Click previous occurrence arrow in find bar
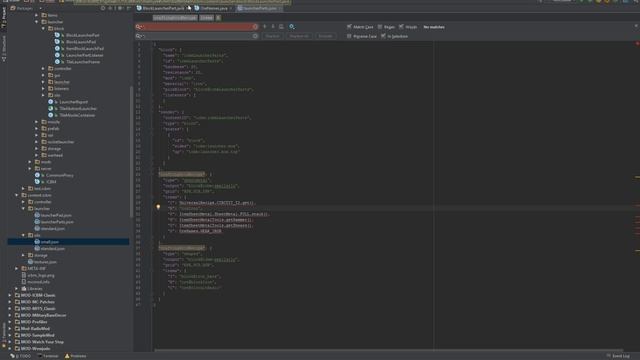Image resolution: width=640 pixels, height=360 pixels. (264, 27)
